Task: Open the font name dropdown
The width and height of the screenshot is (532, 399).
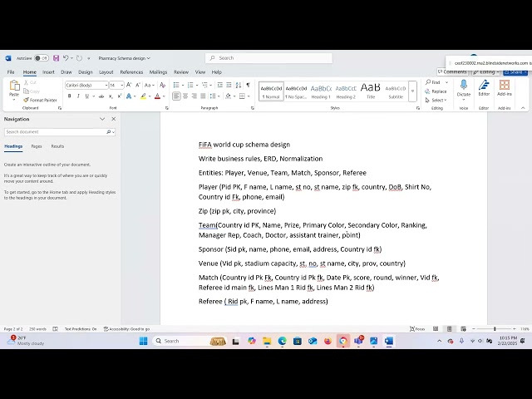Action: (x=106, y=85)
